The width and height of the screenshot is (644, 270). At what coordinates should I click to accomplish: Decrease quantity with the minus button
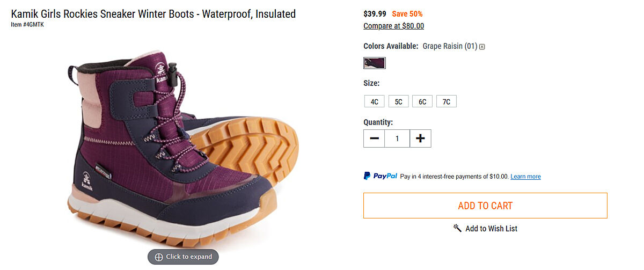pyautogui.click(x=374, y=138)
